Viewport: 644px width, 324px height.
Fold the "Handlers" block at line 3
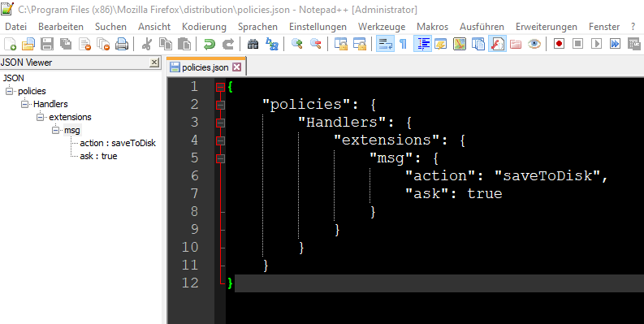221,123
